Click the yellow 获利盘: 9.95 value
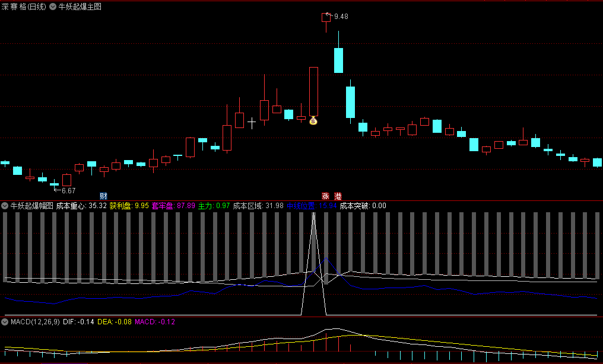The height and width of the screenshot is (364, 603). [x=129, y=206]
